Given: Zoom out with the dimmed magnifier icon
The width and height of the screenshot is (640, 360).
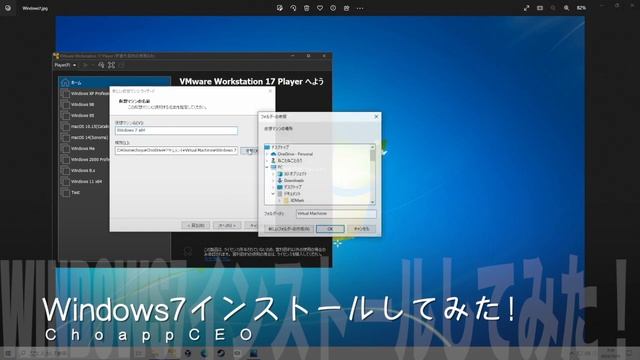Looking at the screenshot, I should pos(553,8).
